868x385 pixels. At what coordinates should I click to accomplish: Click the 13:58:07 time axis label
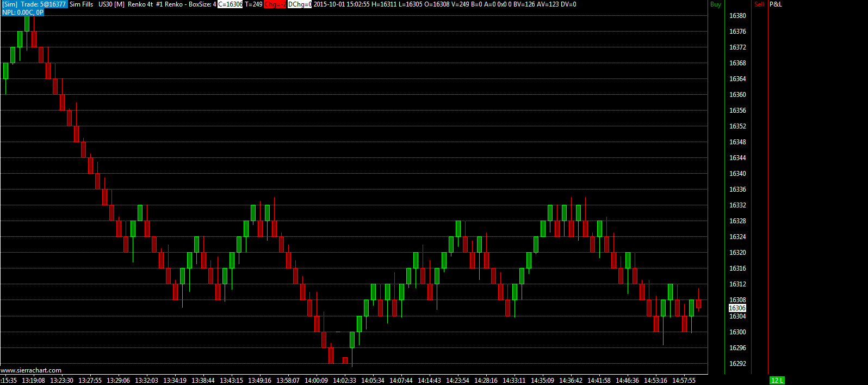[x=288, y=381]
